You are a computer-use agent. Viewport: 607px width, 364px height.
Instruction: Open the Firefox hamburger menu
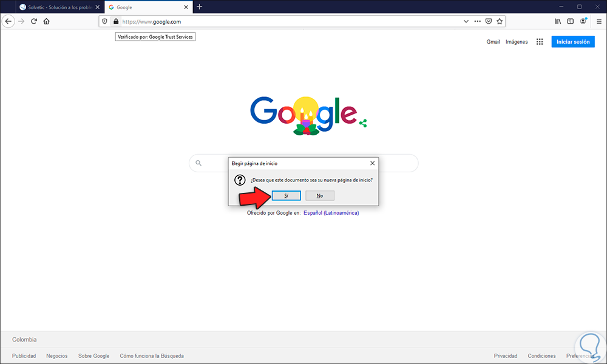pyautogui.click(x=599, y=22)
